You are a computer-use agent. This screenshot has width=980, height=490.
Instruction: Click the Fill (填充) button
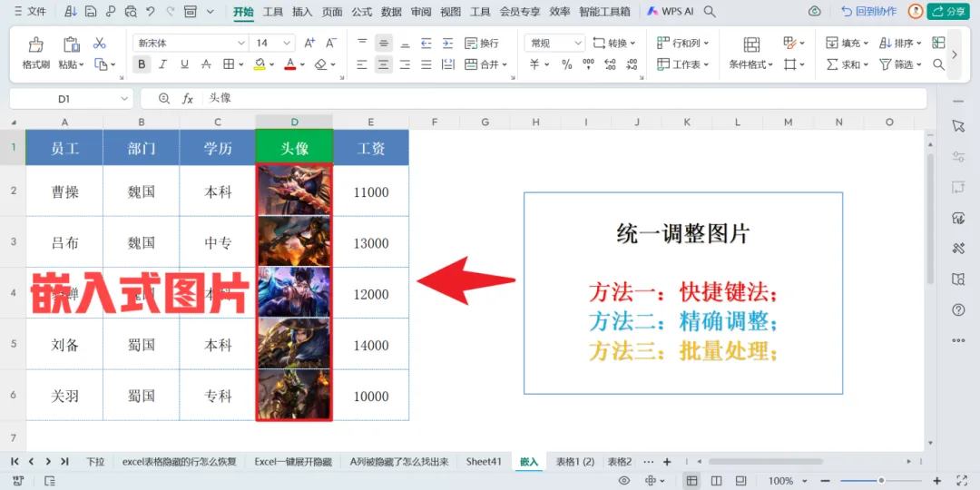point(848,44)
